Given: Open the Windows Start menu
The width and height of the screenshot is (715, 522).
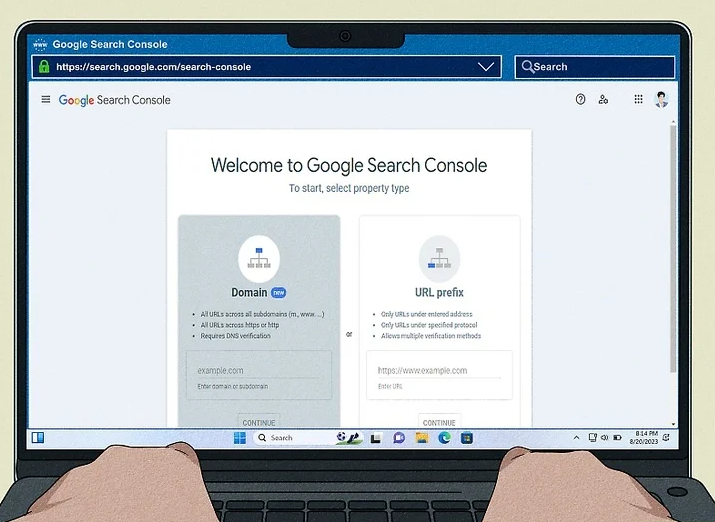Looking at the screenshot, I should click(x=240, y=438).
